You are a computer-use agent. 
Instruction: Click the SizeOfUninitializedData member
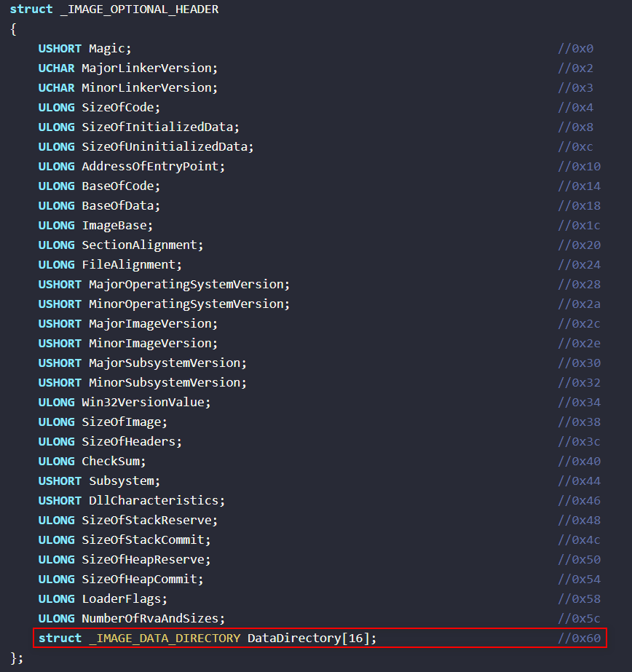tap(167, 147)
